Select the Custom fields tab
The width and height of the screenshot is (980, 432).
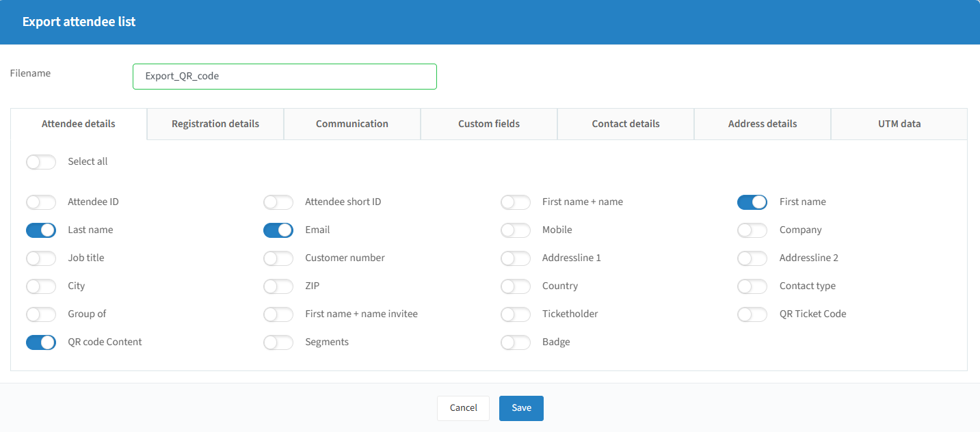[x=489, y=124]
